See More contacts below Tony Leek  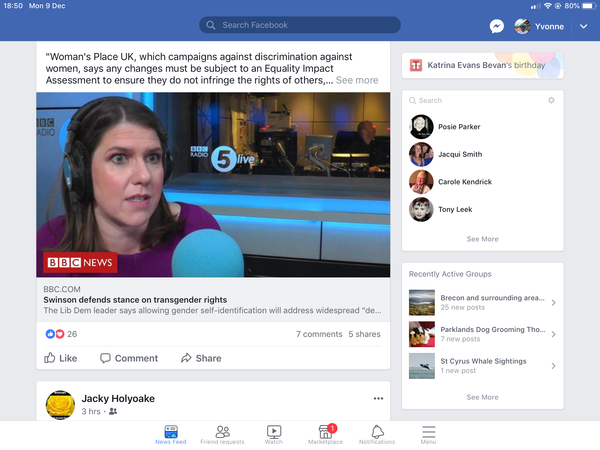tap(482, 239)
